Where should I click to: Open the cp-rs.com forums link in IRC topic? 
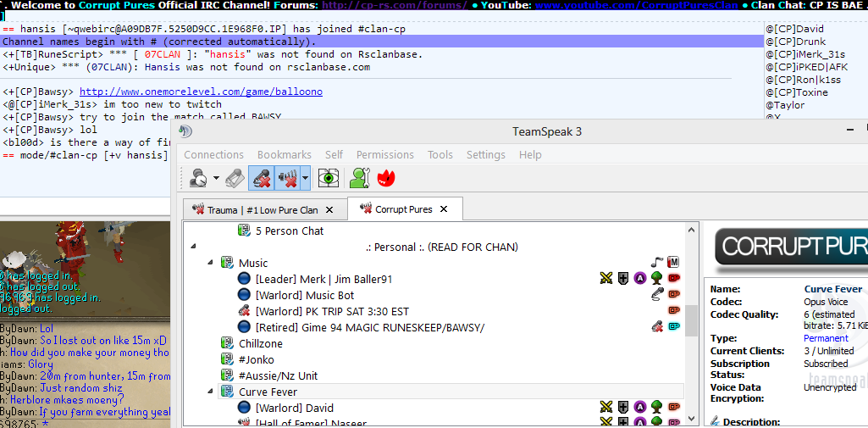pyautogui.click(x=395, y=5)
